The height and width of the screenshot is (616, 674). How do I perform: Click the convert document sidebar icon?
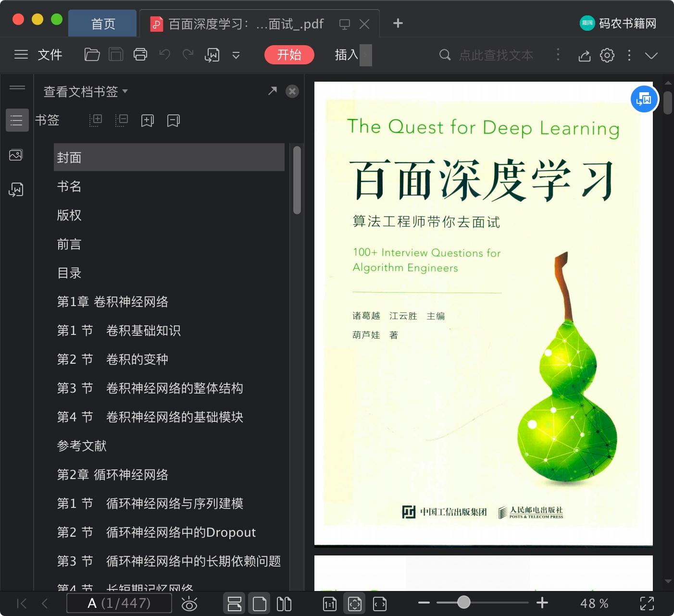coord(16,189)
